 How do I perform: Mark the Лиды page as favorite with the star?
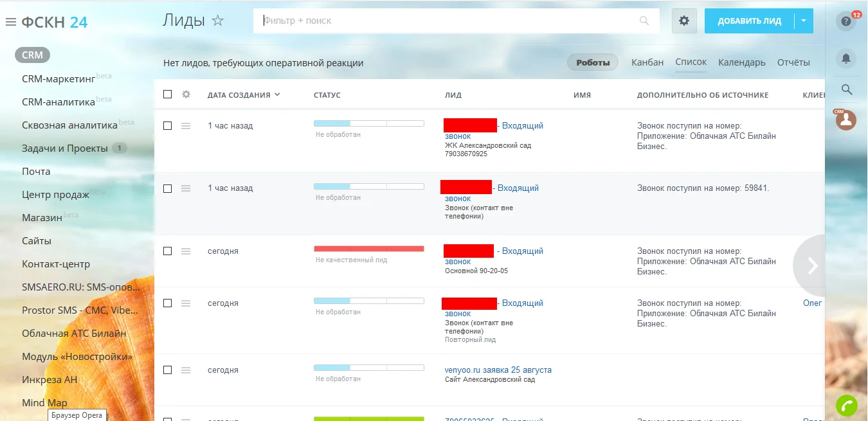(x=218, y=21)
